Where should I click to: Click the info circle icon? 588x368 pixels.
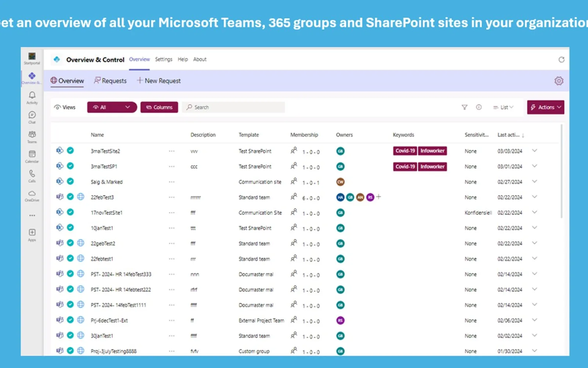(x=478, y=107)
